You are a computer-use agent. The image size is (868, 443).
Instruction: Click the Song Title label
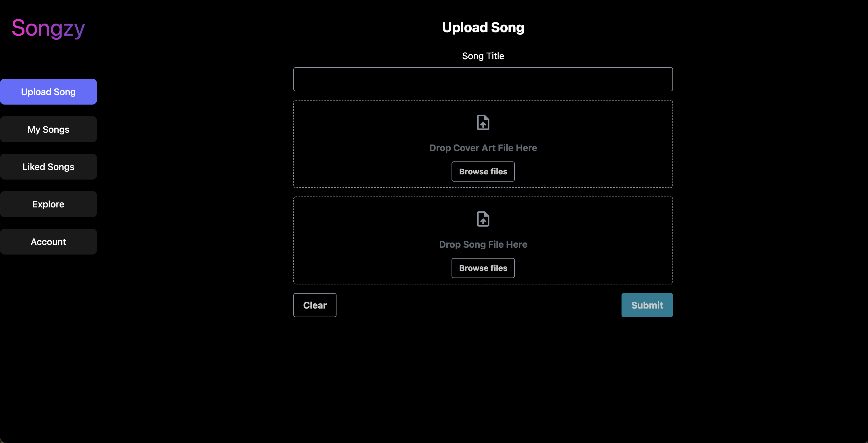point(483,56)
